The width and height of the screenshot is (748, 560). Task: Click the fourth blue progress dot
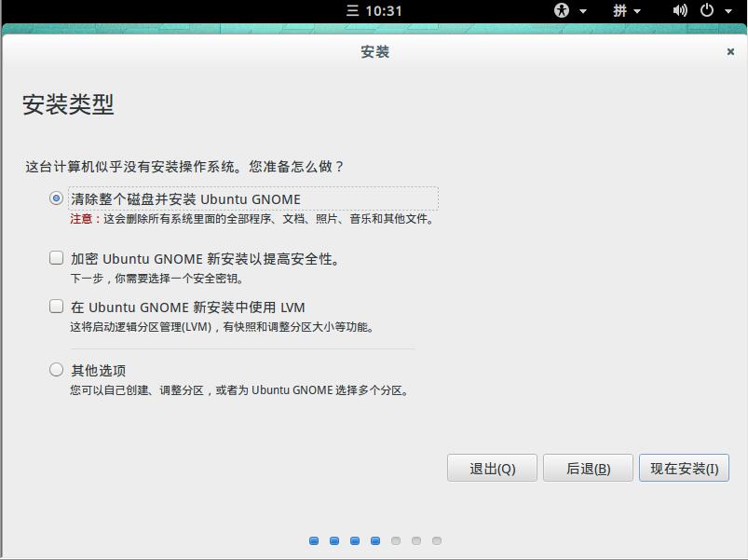tap(375, 540)
